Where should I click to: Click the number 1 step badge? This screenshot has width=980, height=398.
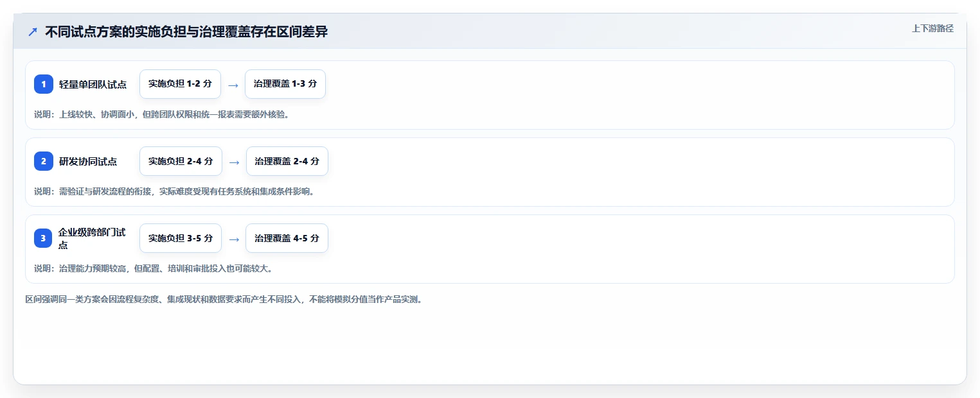pos(44,84)
